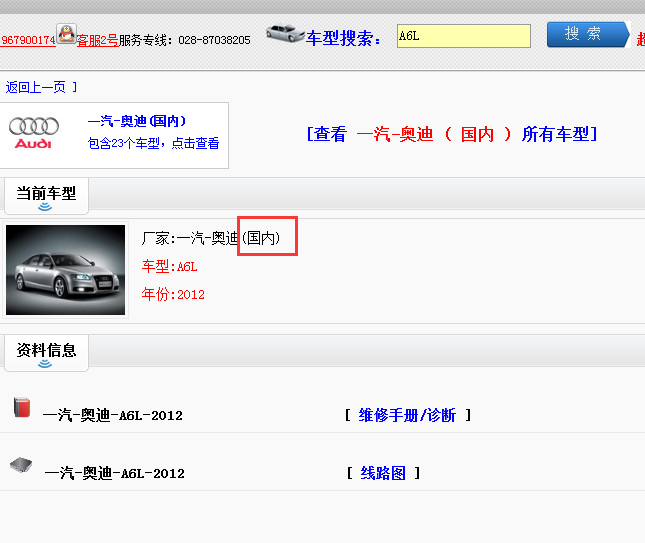Open the silver Audi A6L car photo
Screen dimensions: 645x543
(65, 270)
